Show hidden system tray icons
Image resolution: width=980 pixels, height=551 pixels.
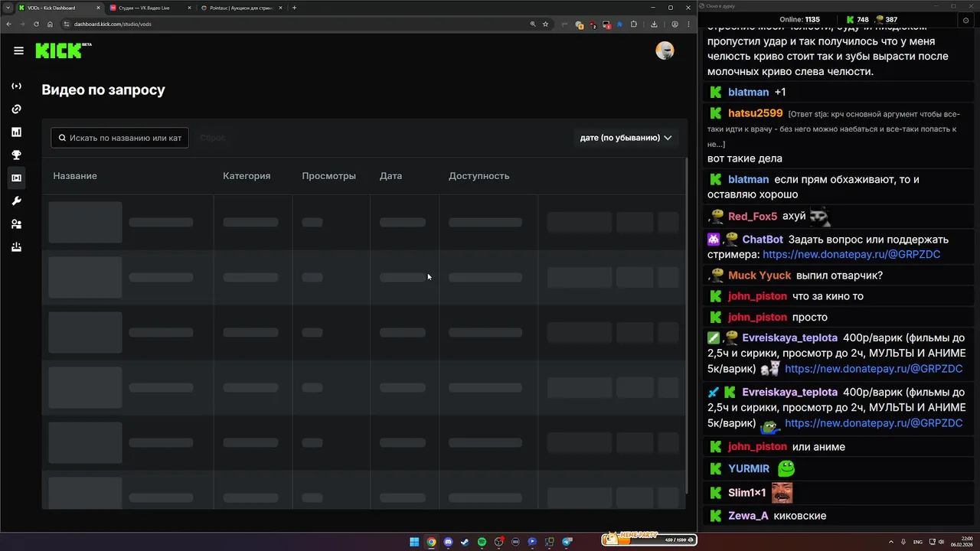click(x=891, y=542)
